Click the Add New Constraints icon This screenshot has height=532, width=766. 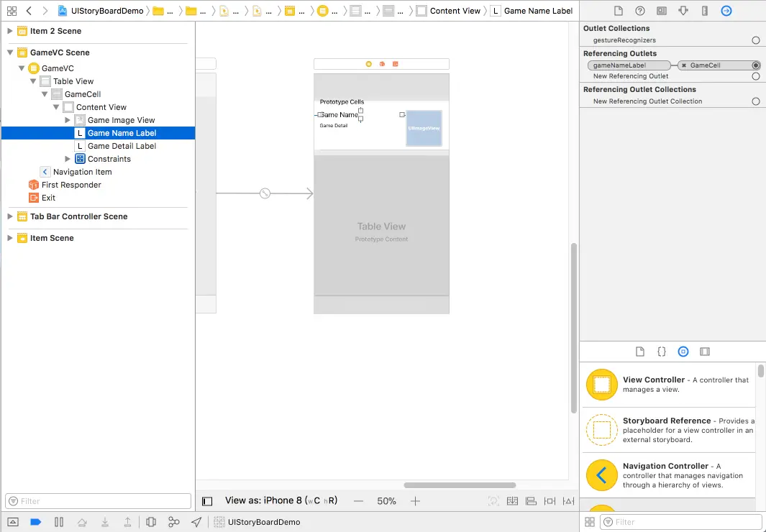550,501
